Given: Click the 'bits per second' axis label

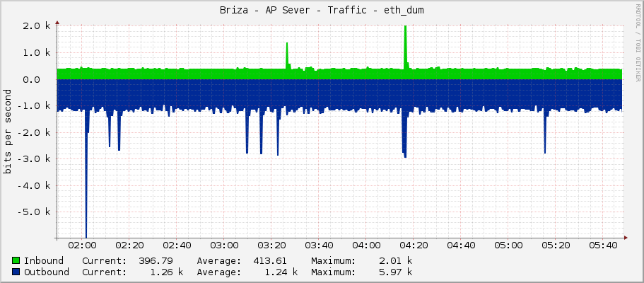Looking at the screenshot, I should click(7, 132).
